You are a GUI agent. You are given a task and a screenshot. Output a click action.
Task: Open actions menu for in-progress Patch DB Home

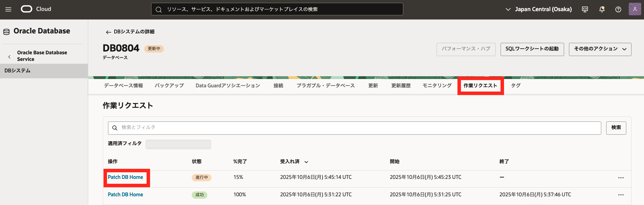click(x=621, y=178)
